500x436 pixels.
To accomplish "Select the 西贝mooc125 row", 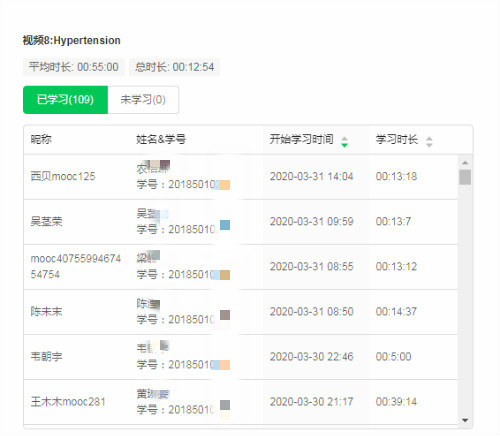I will tap(241, 177).
